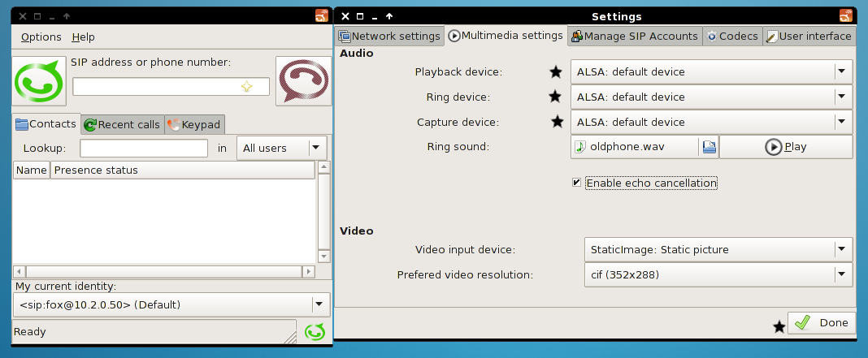This screenshot has height=358, width=868.
Task: Switch to Codecs settings tab
Action: 732,36
